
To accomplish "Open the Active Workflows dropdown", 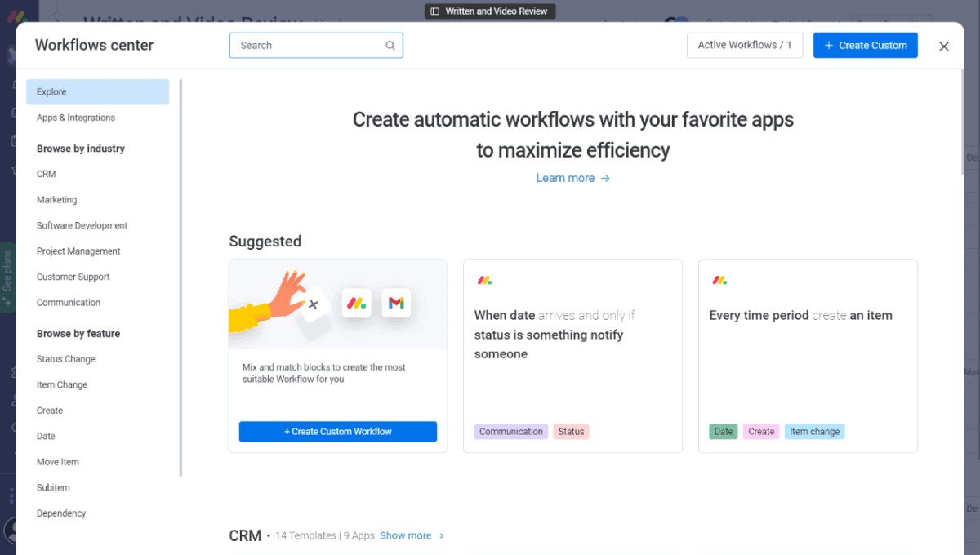I will (744, 45).
